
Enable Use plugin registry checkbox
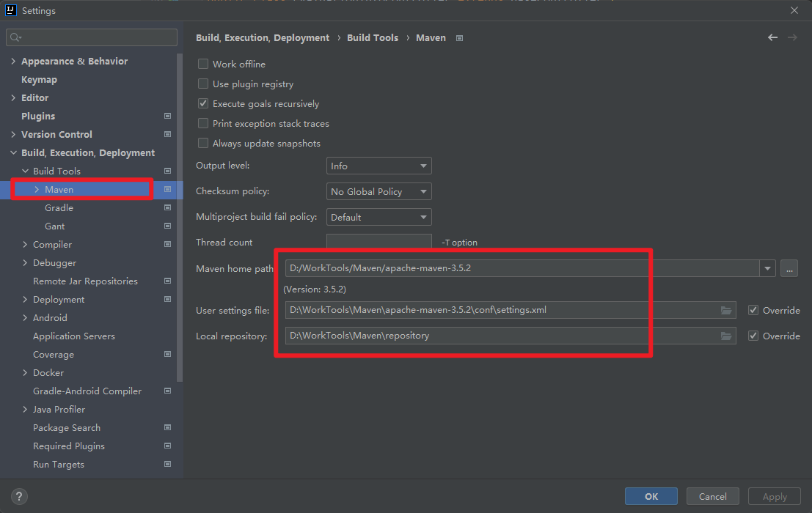tap(203, 84)
